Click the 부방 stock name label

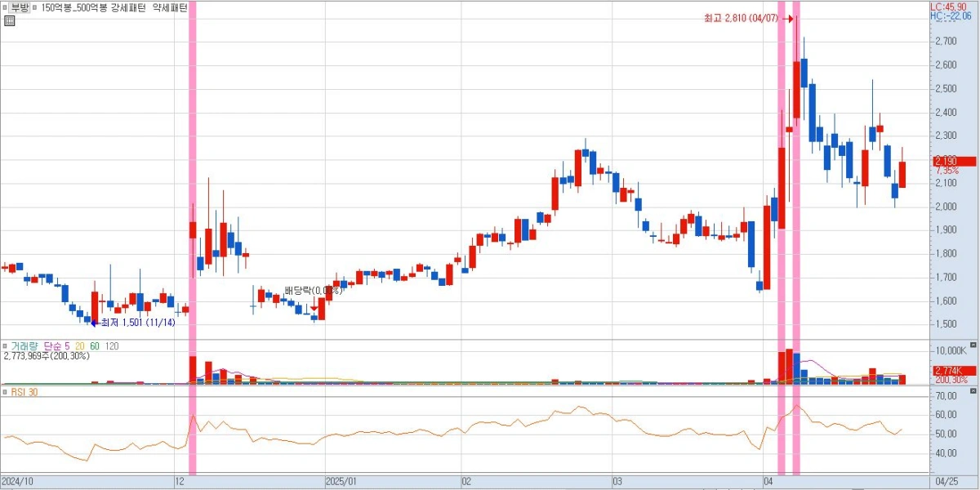tap(20, 7)
